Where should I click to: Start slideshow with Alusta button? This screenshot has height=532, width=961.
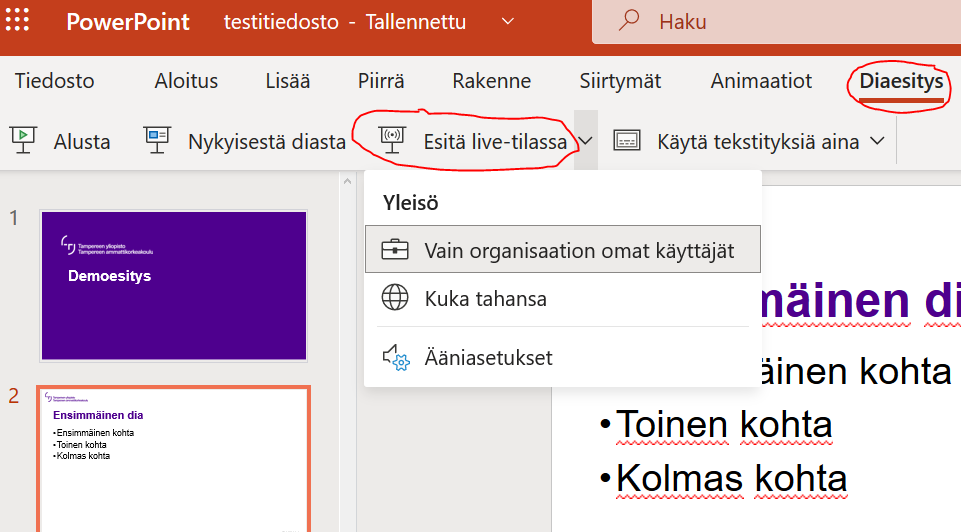click(61, 142)
